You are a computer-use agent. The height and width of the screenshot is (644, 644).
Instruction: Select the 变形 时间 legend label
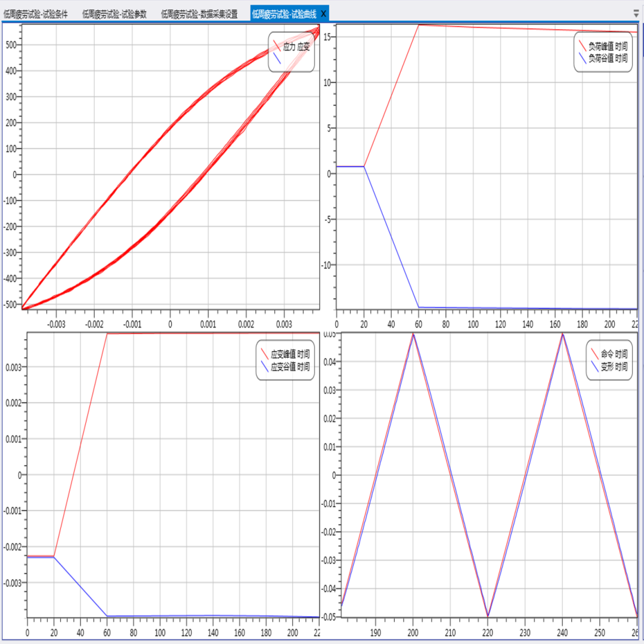click(614, 367)
